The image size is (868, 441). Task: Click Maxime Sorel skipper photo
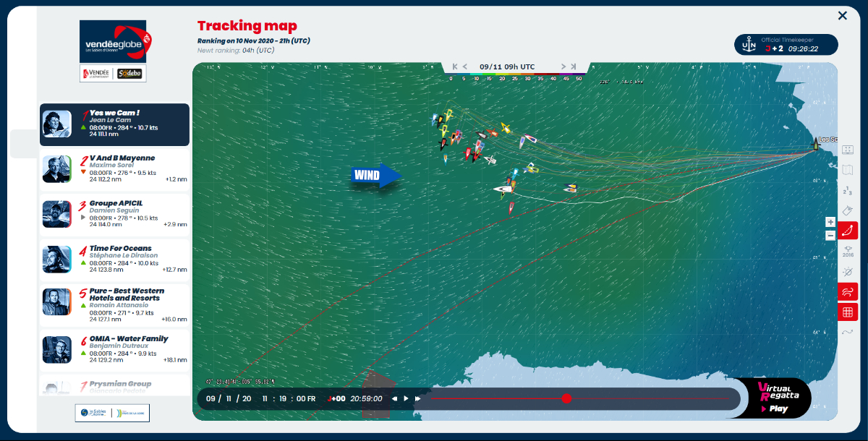tap(57, 169)
